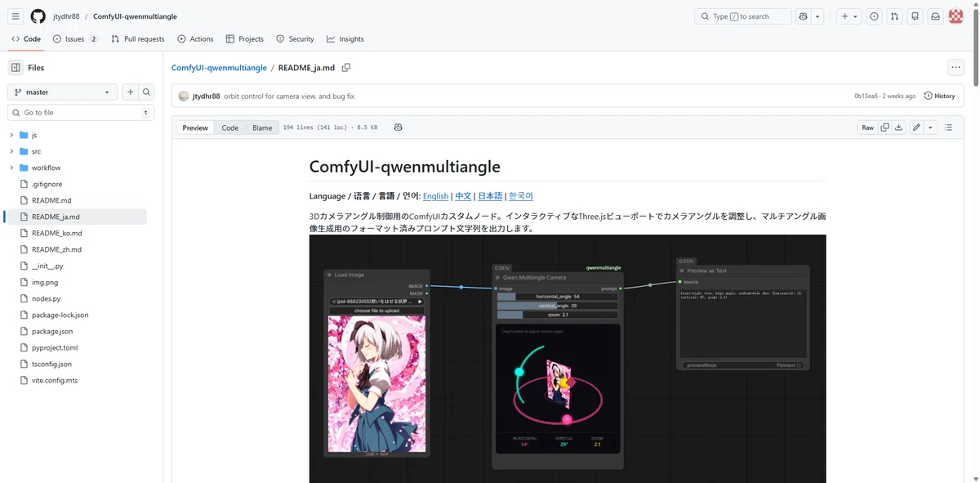Open the issues icon in the header

point(874,16)
